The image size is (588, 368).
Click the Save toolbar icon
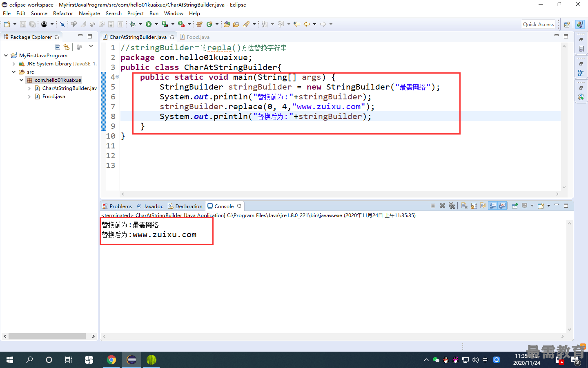point(23,24)
